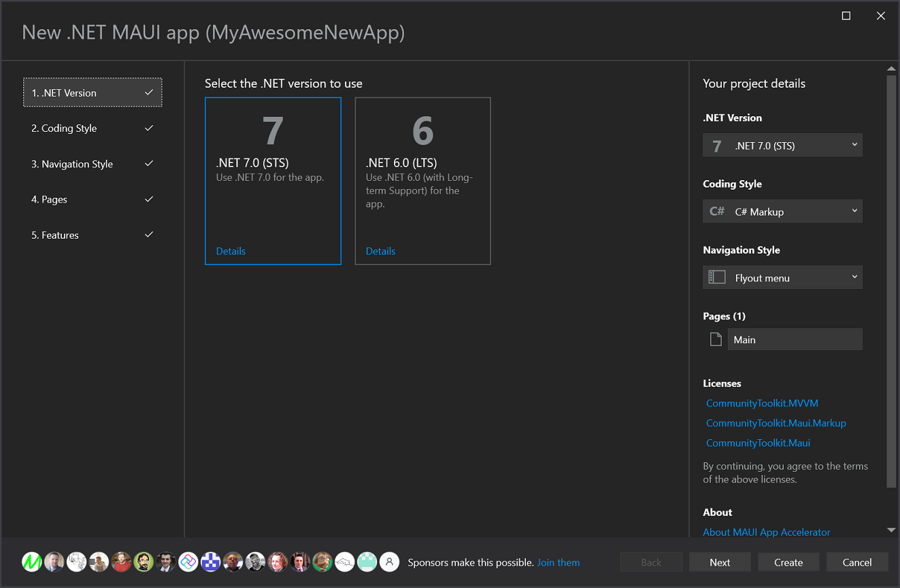Open the Coding Style C# Markup dropdown
Image resolution: width=900 pixels, height=588 pixels.
782,211
